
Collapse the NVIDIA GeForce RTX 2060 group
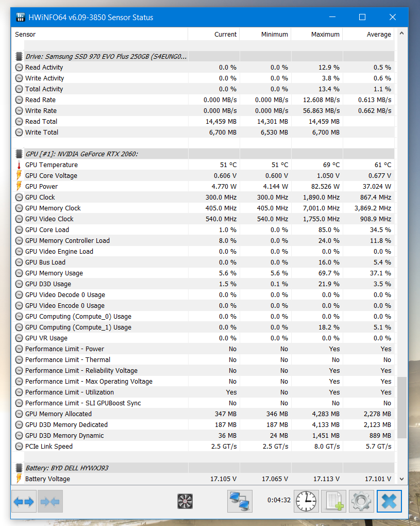(x=19, y=154)
